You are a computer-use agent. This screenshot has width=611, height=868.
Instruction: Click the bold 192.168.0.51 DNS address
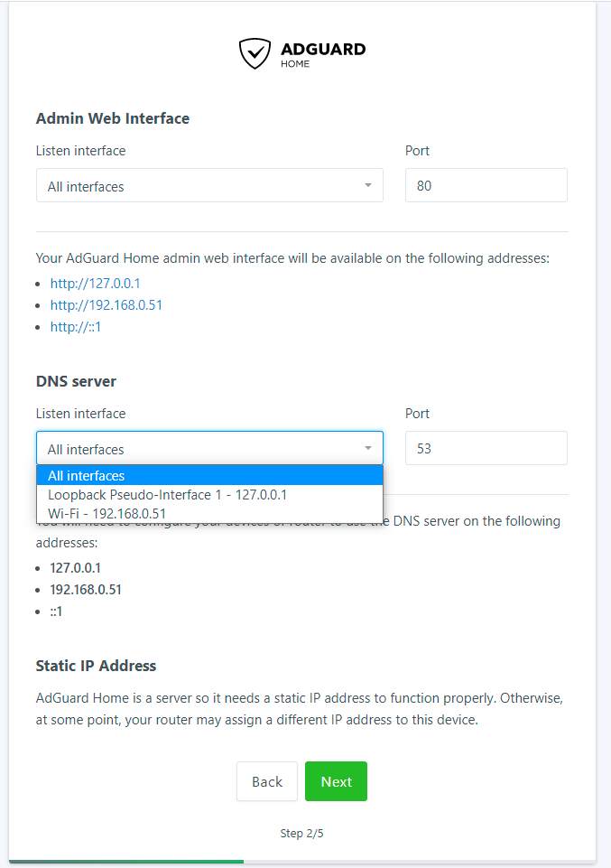pos(86,590)
